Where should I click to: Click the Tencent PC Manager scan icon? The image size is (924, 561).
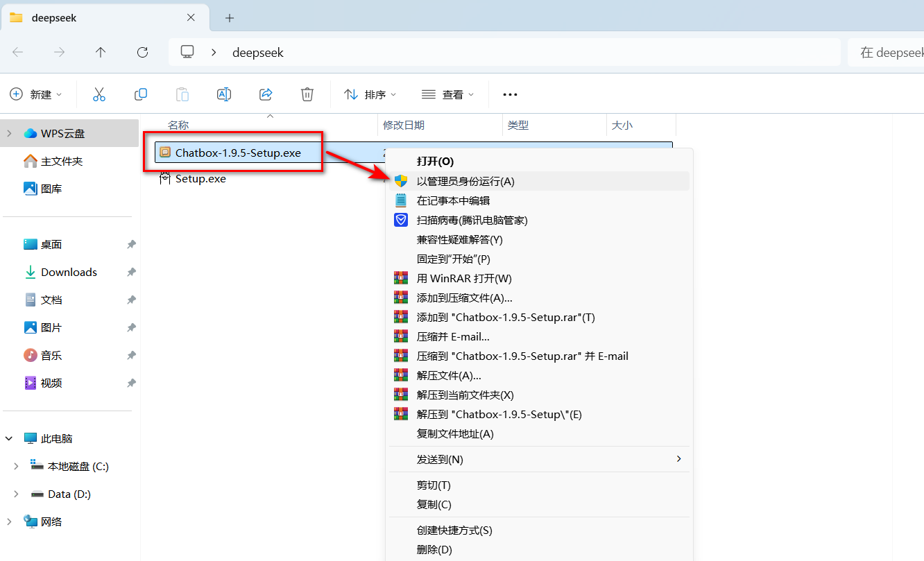401,220
